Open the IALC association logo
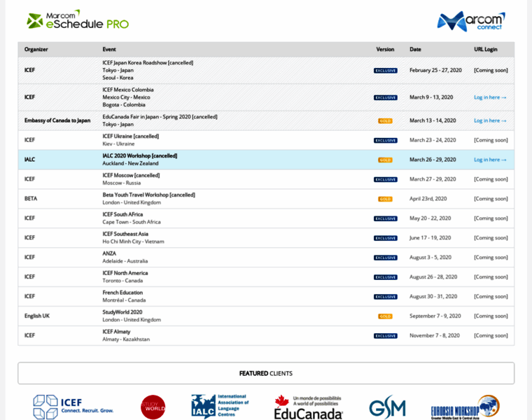 pos(220,406)
